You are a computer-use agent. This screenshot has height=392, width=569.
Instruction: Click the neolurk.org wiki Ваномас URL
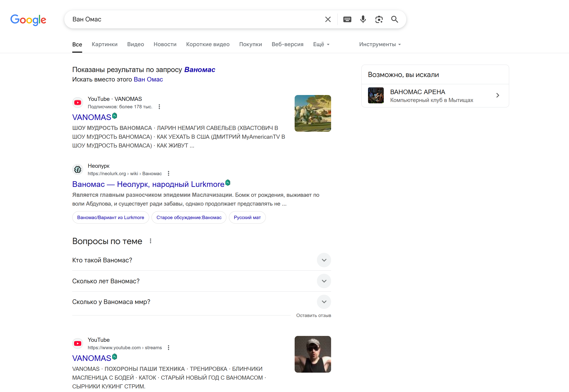coord(125,174)
